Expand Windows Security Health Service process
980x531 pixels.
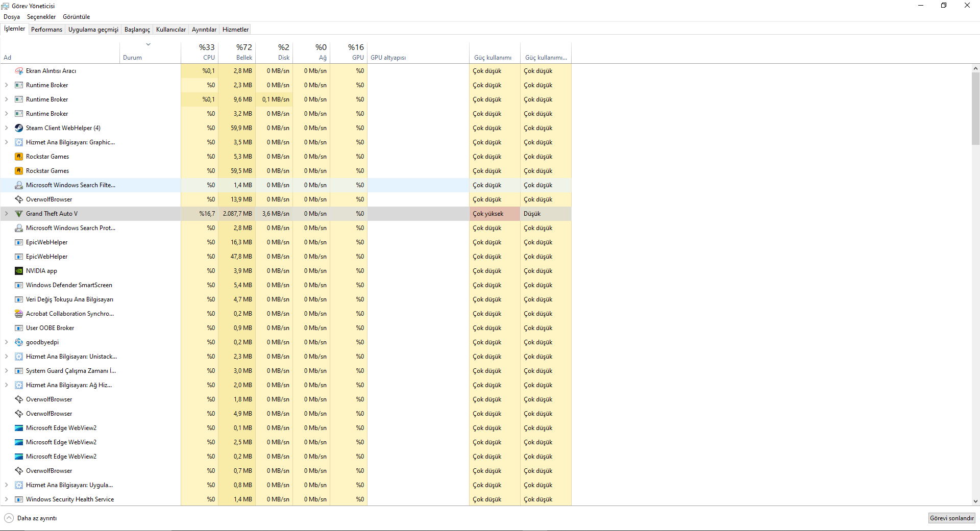[x=6, y=499]
